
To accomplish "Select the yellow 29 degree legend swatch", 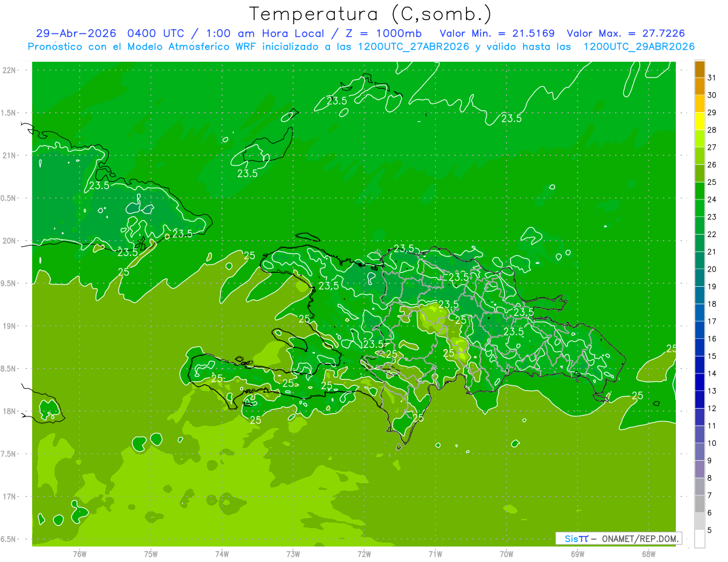I will tap(699, 121).
